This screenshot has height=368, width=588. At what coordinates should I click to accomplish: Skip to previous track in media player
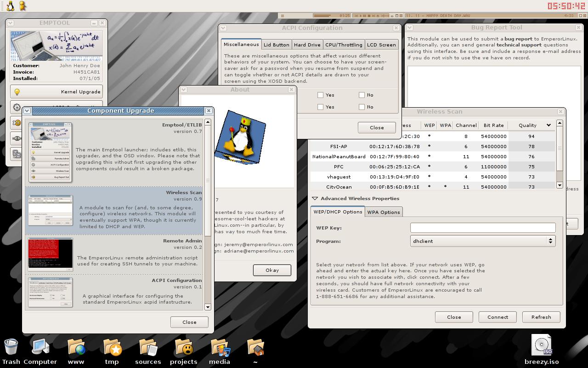click(356, 16)
